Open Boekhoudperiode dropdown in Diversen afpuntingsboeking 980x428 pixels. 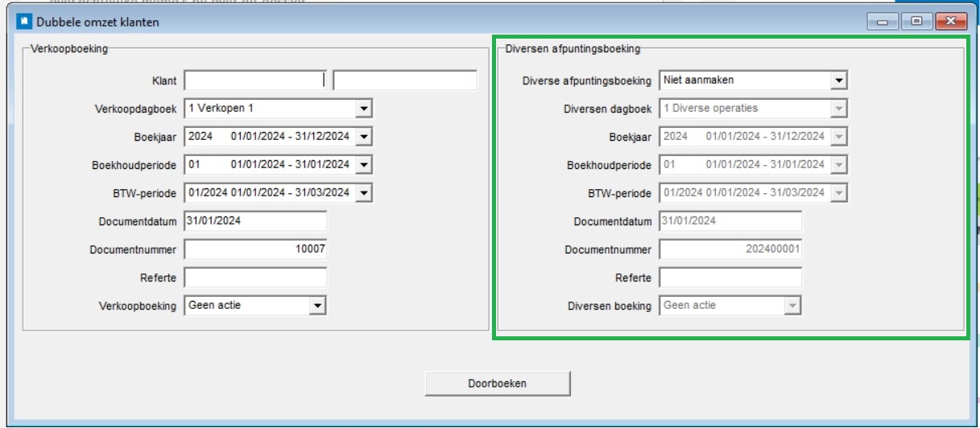(839, 165)
